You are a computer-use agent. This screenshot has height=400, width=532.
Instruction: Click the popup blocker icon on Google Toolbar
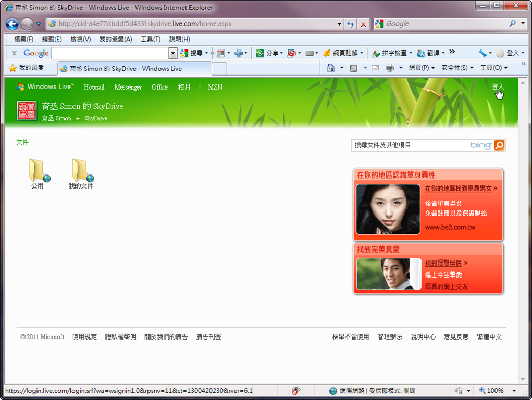point(291,53)
